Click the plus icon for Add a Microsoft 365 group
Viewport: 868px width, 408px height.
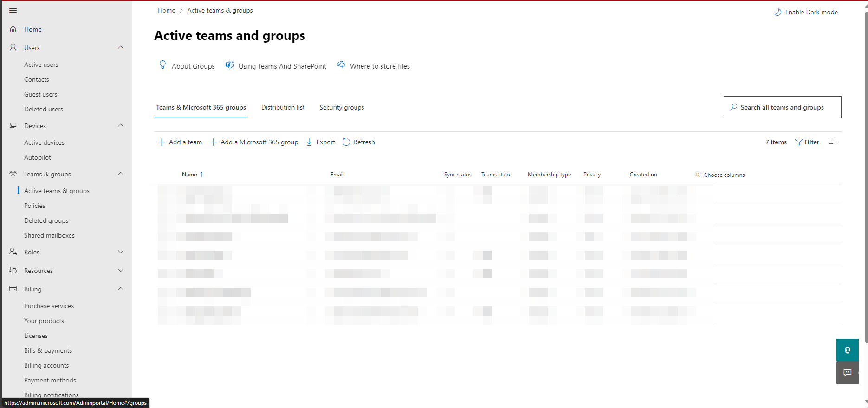point(213,142)
